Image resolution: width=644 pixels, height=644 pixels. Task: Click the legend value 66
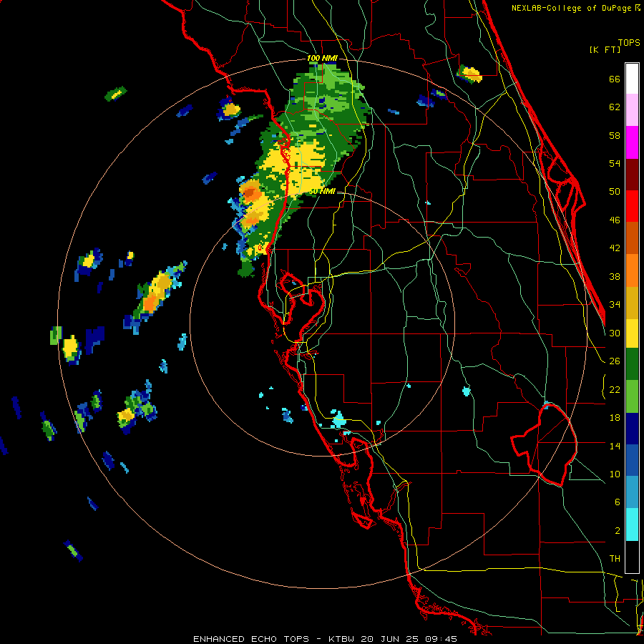[615, 79]
